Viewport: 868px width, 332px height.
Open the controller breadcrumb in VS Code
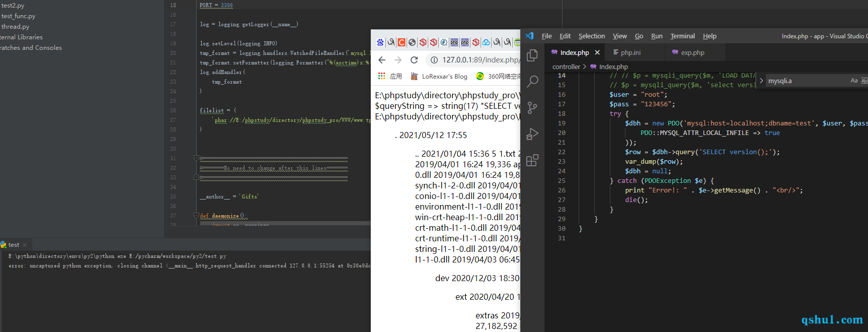click(x=566, y=67)
